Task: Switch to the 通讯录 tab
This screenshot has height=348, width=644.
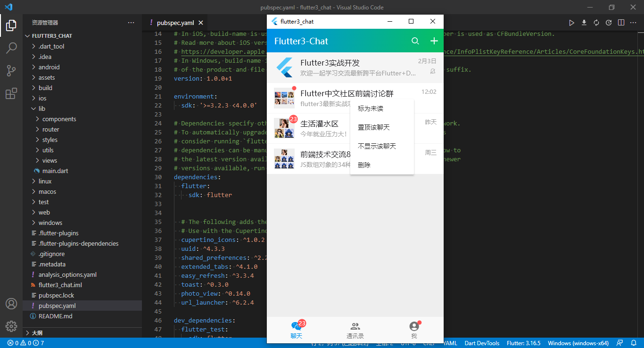Action: tap(355, 330)
